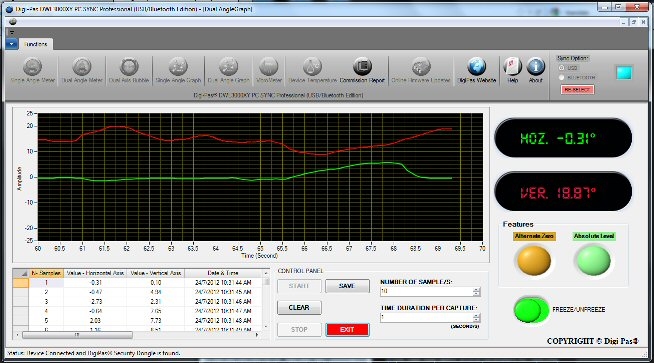
Task: Click the Value - Horizontal Axis column header
Action: [95, 273]
